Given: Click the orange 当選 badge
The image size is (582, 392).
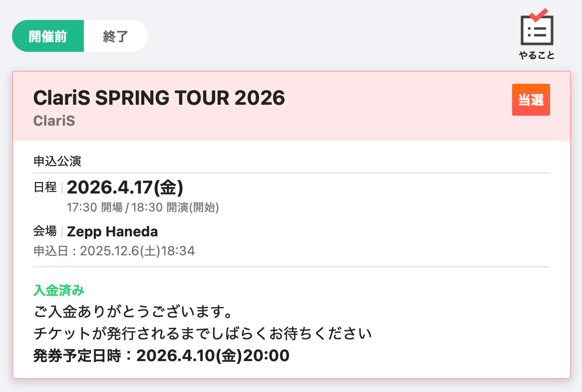Looking at the screenshot, I should pos(531,100).
